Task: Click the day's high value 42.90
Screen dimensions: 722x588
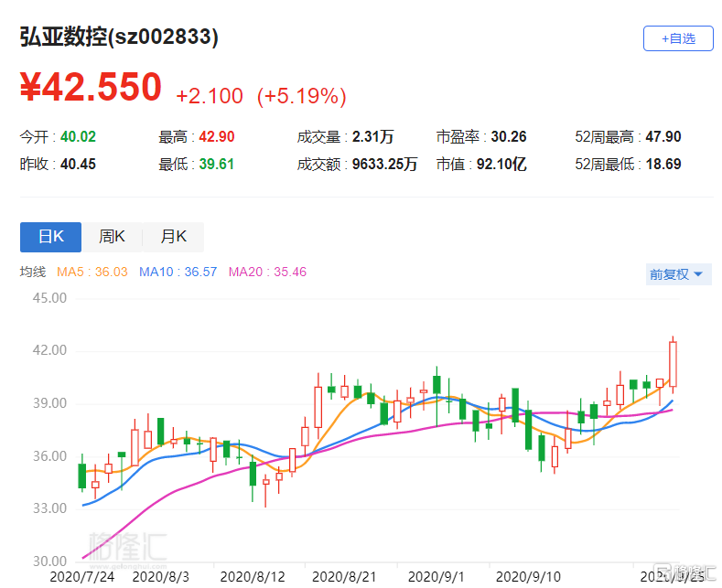Action: [x=217, y=136]
